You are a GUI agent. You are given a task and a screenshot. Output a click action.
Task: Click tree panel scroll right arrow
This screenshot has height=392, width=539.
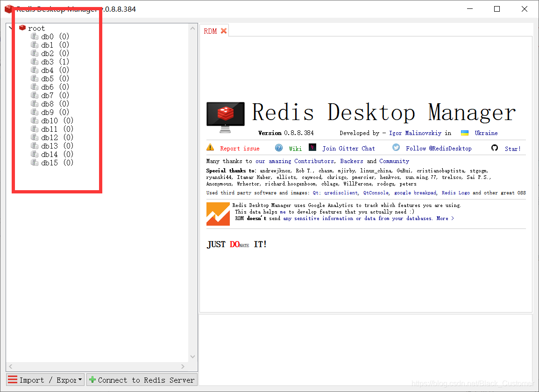183,367
